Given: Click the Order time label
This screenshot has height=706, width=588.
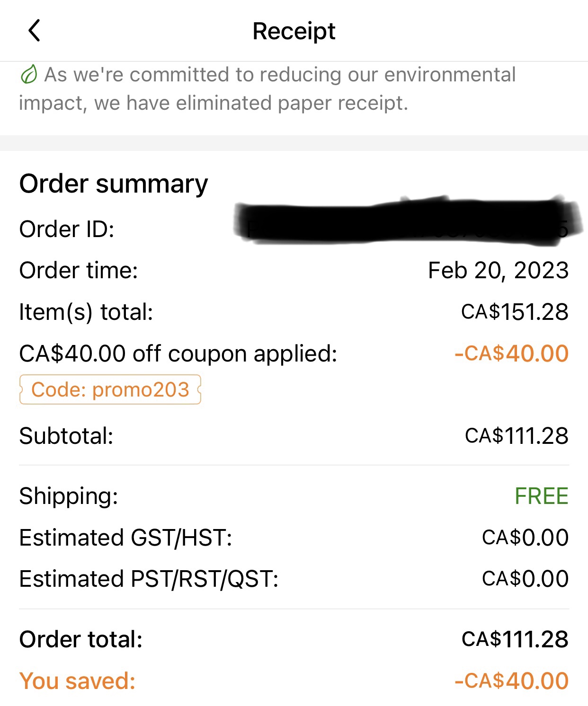Looking at the screenshot, I should pos(79,271).
